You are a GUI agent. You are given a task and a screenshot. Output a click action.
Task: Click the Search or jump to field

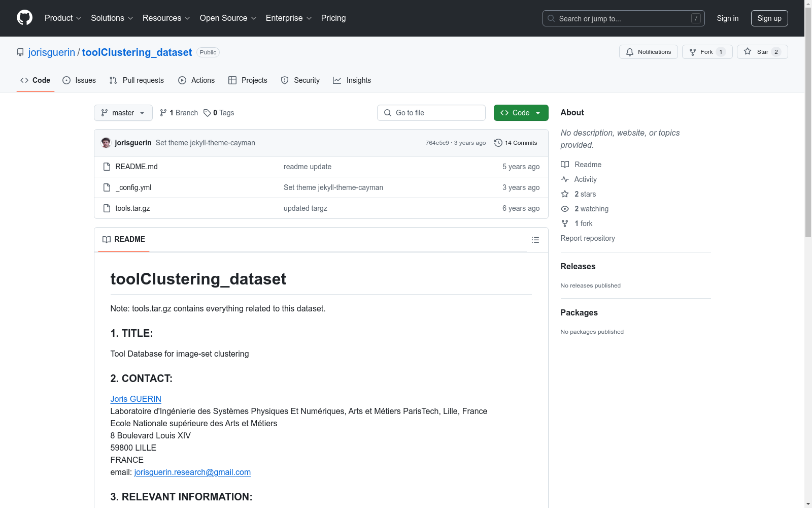click(624, 18)
